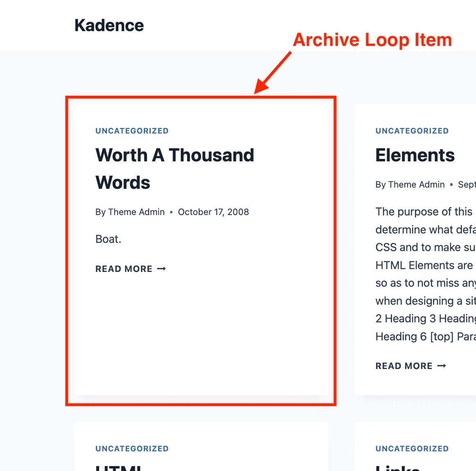Click the October 17, 2008 date link
The width and height of the screenshot is (476, 471).
(213, 212)
